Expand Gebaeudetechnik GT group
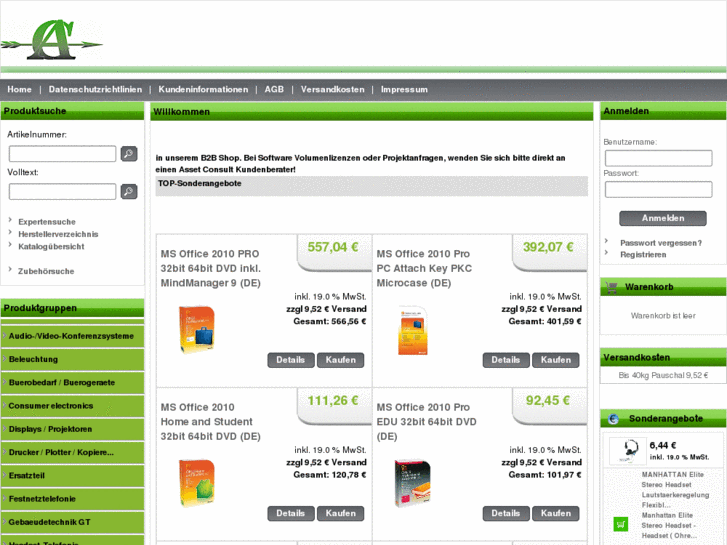This screenshot has height=545, width=727. (72, 522)
